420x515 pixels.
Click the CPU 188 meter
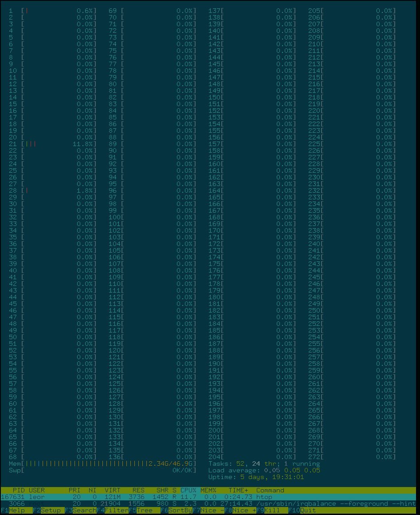(252, 350)
